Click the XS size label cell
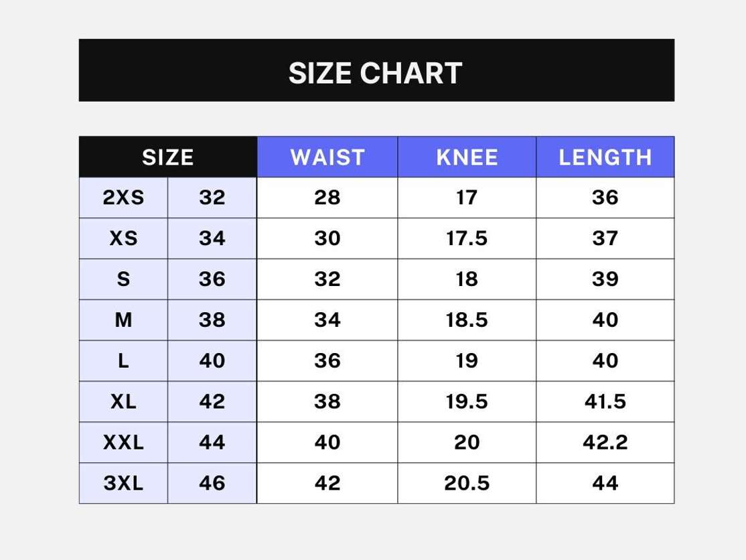This screenshot has width=746, height=560. [x=123, y=238]
